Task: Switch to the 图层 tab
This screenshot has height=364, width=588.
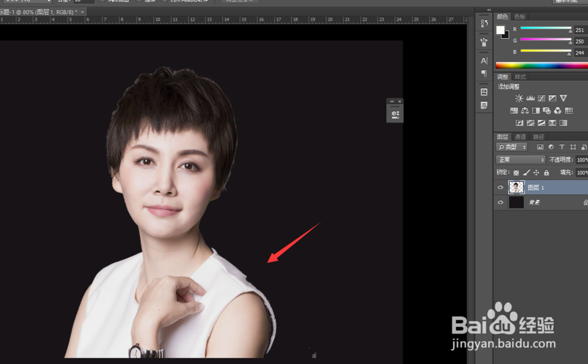Action: [x=503, y=137]
